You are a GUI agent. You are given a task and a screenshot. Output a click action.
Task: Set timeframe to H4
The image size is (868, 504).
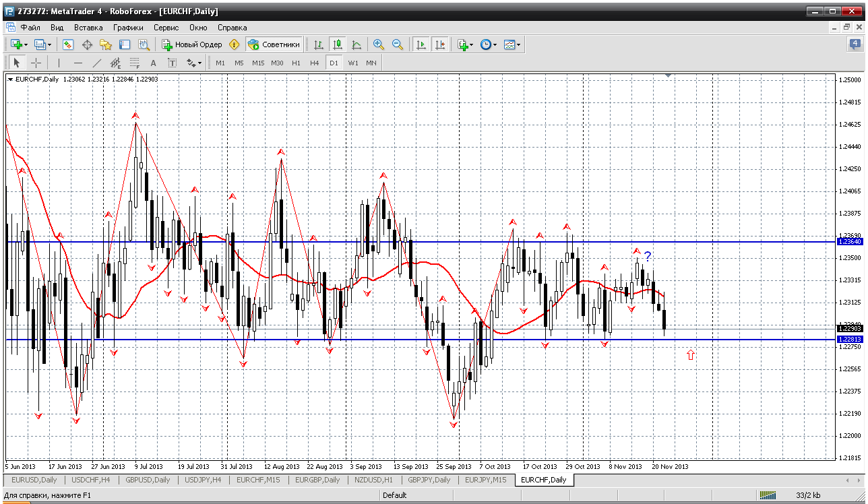315,63
